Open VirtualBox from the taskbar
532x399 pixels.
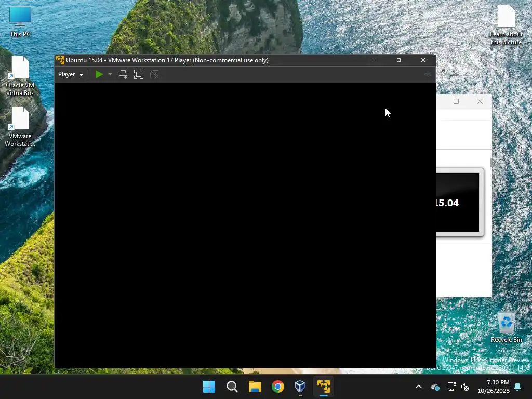[x=301, y=387]
